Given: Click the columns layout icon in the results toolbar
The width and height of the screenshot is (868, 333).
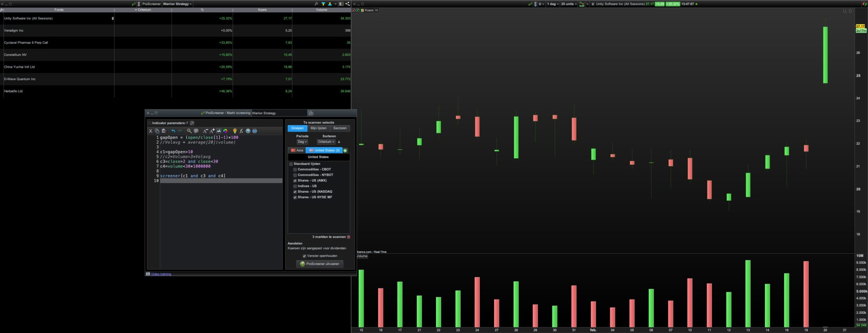Looking at the screenshot, I should tap(341, 4).
